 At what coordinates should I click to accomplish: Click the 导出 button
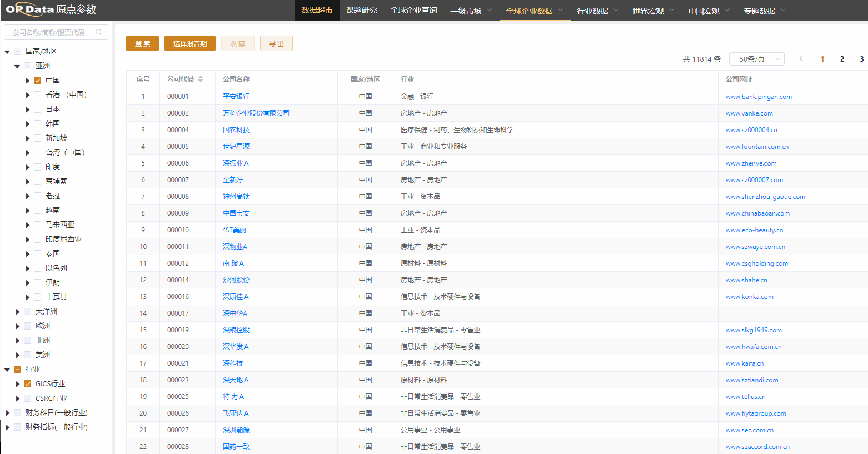click(x=276, y=43)
